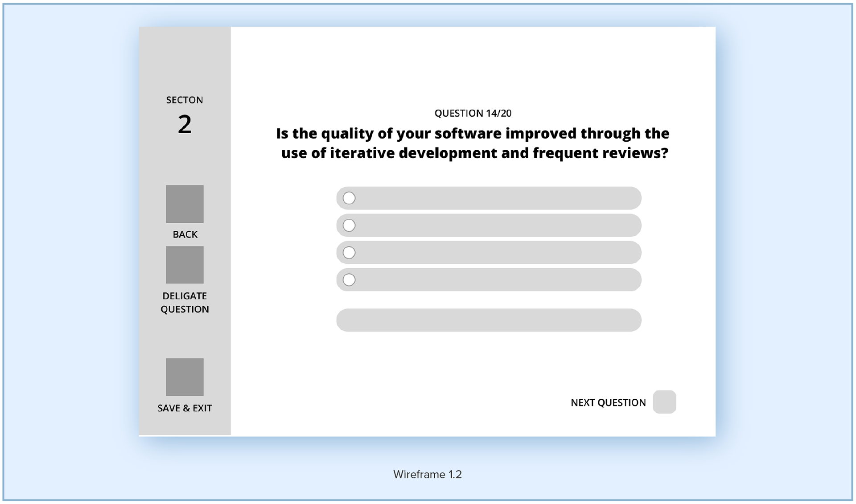Select the first radio button option
This screenshot has height=504, width=856.
(x=349, y=198)
